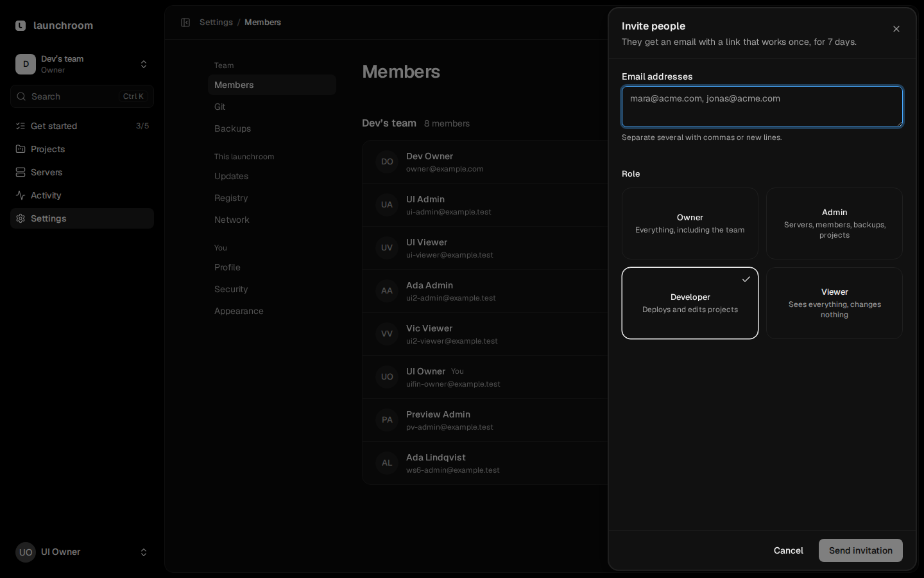Open the UI Owner account menu chevron

(144, 552)
